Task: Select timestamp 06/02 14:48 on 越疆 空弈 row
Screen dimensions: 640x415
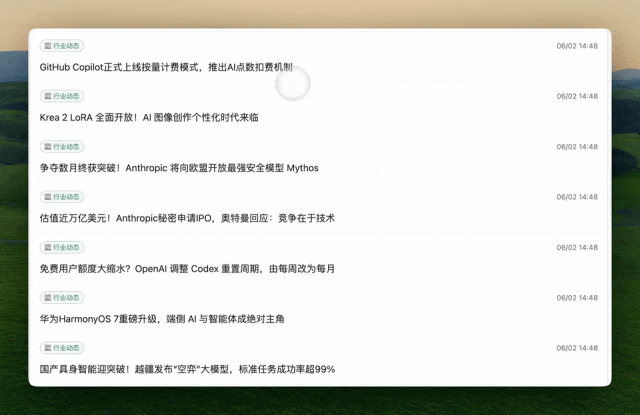Action: pyautogui.click(x=577, y=348)
